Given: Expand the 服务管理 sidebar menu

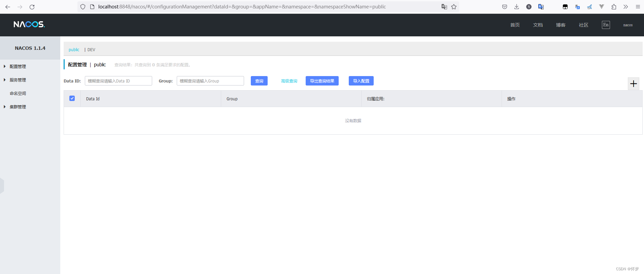Looking at the screenshot, I should 18,80.
